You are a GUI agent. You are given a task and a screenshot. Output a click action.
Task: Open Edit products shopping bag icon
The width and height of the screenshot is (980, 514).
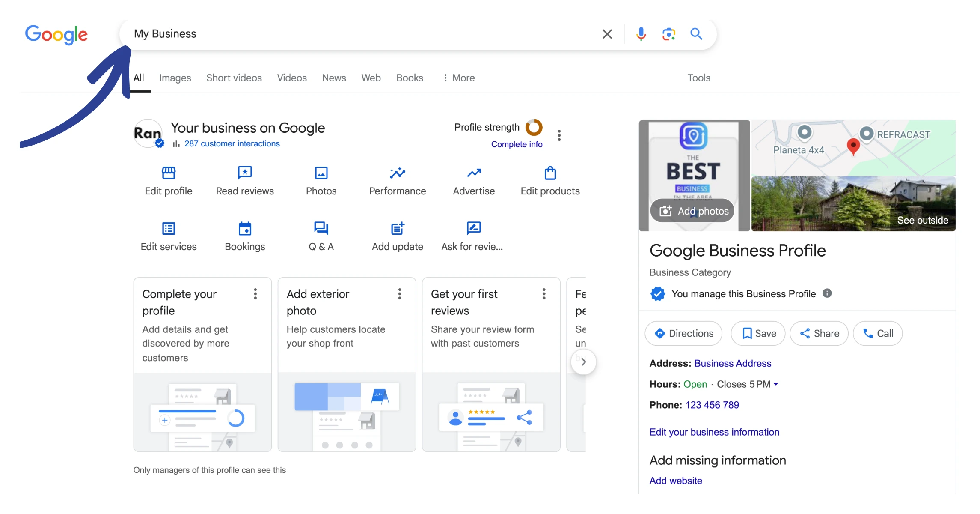coord(550,173)
